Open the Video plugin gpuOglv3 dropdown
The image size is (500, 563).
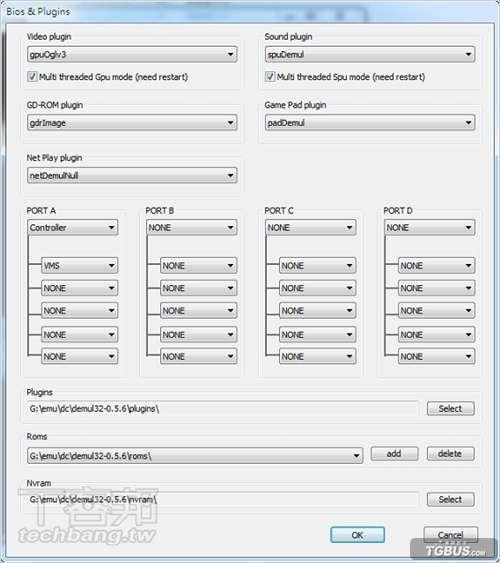132,55
